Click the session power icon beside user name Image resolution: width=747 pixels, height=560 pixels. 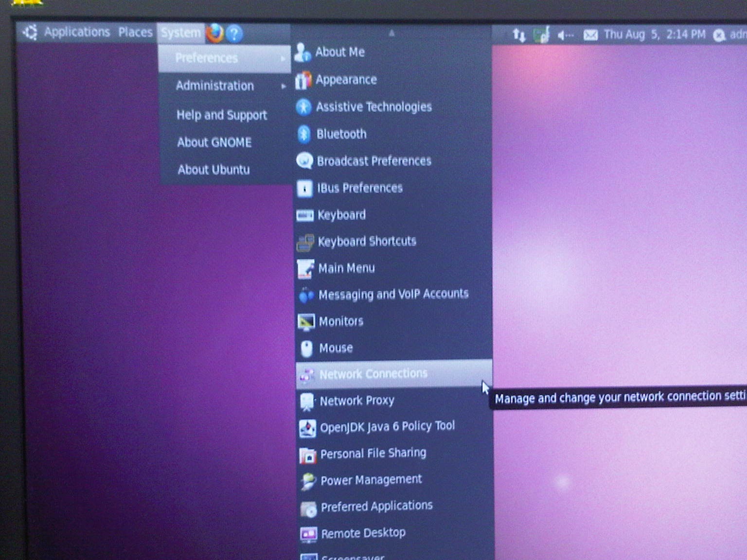click(719, 35)
